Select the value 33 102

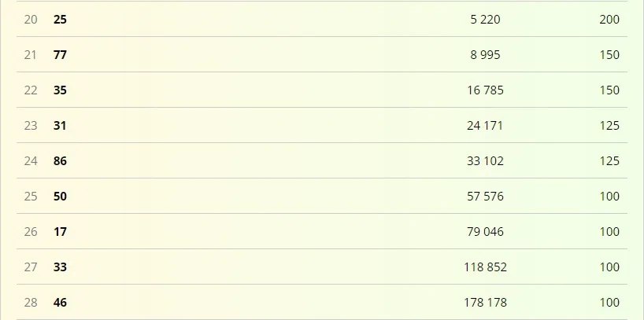[x=485, y=161]
